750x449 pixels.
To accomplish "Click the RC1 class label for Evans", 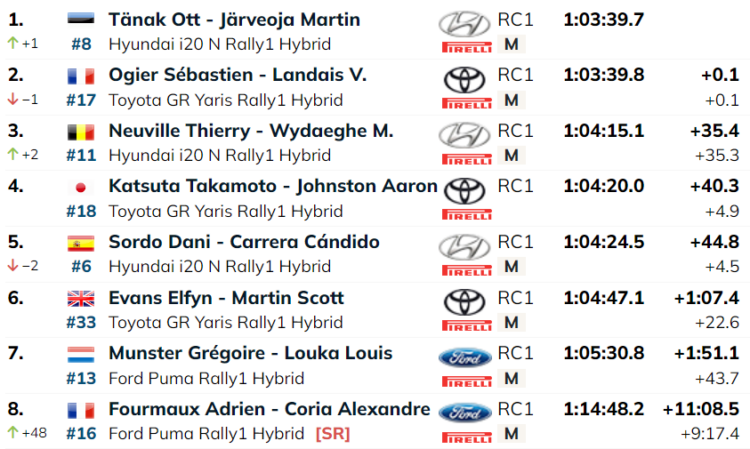I will click(516, 297).
